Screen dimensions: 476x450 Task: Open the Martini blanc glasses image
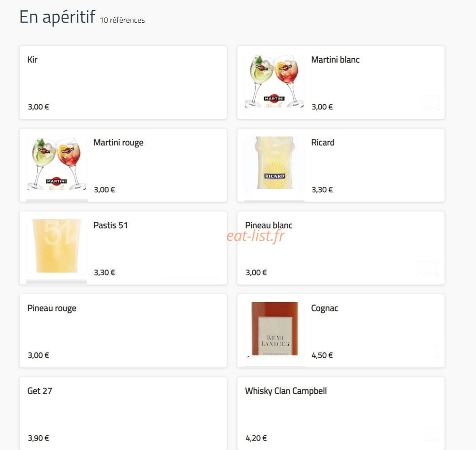[274, 81]
